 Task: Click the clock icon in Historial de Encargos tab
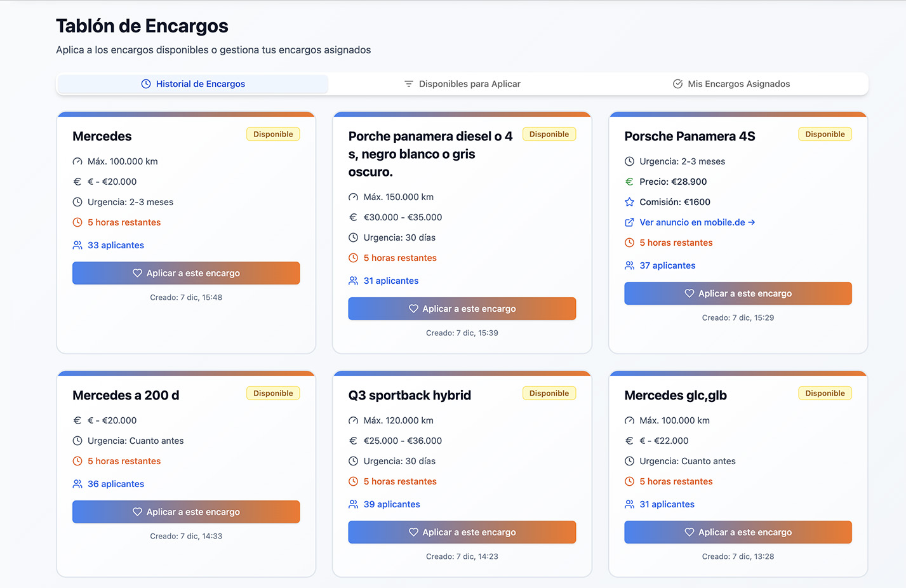(x=146, y=84)
